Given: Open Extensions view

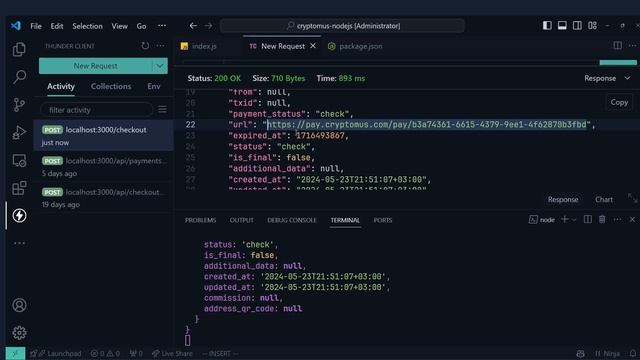Looking at the screenshot, I should (x=19, y=188).
